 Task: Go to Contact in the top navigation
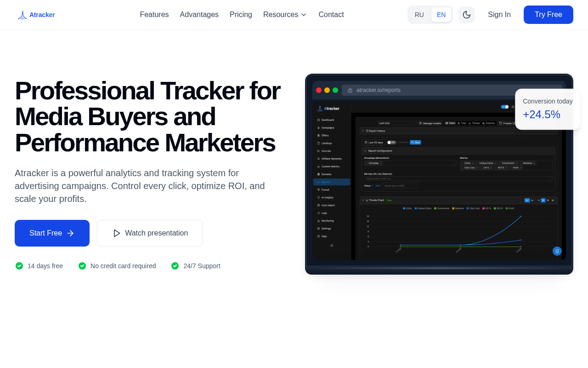[331, 15]
